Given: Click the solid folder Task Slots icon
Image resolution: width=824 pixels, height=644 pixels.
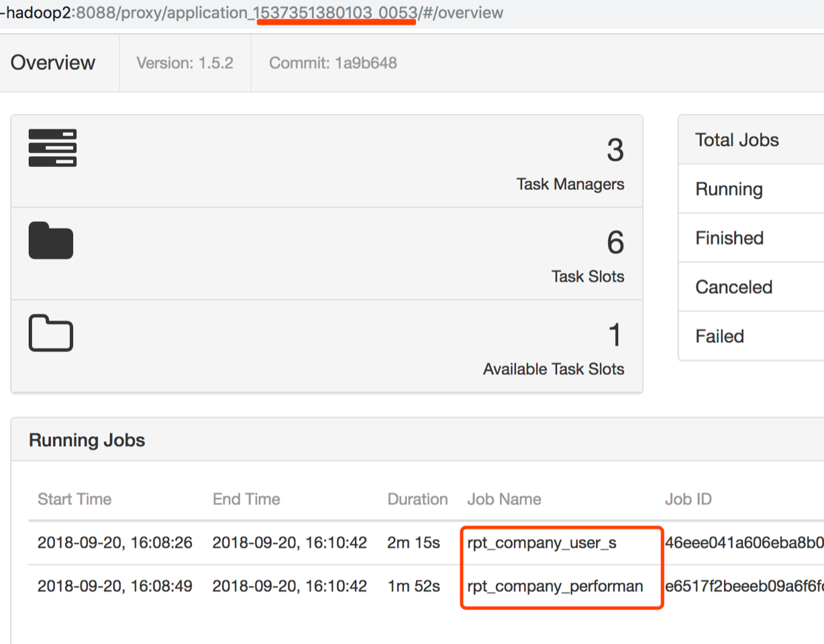Looking at the screenshot, I should tap(51, 240).
